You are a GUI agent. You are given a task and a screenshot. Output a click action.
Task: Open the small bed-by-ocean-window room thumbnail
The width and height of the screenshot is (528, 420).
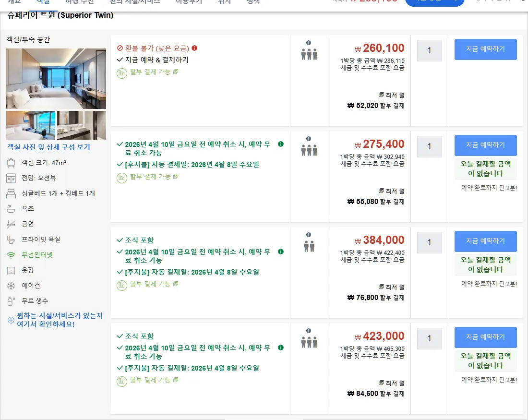tap(31, 125)
